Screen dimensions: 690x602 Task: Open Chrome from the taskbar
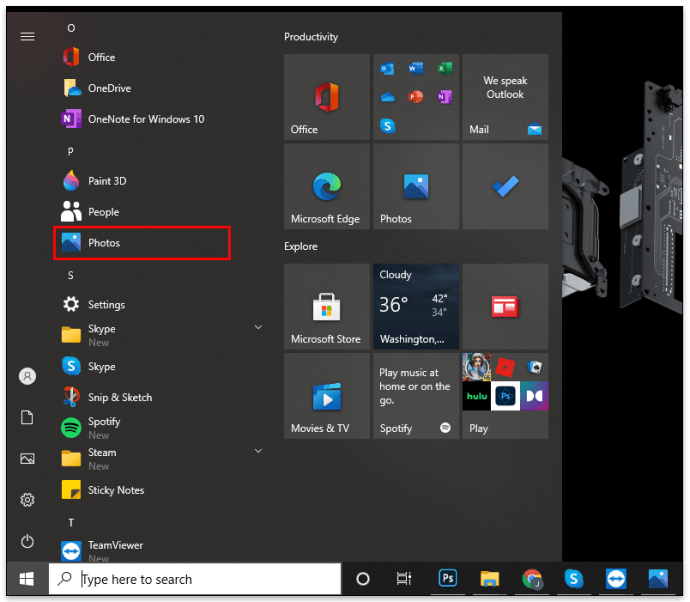[532, 579]
